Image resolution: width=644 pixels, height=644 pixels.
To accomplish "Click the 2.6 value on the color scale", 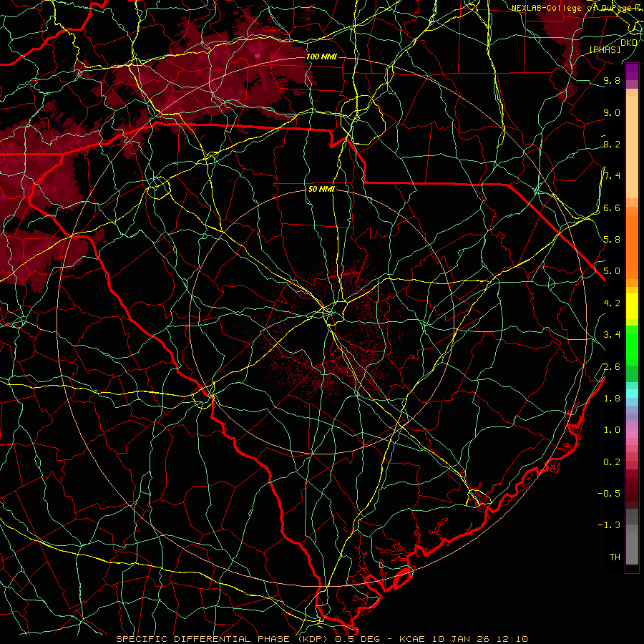I will point(612,366).
